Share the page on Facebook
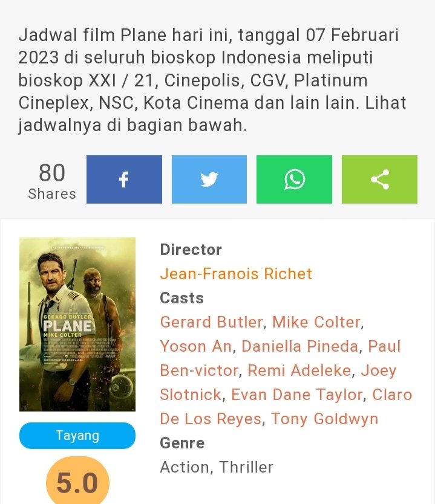Image resolution: width=435 pixels, height=504 pixels. (x=124, y=179)
